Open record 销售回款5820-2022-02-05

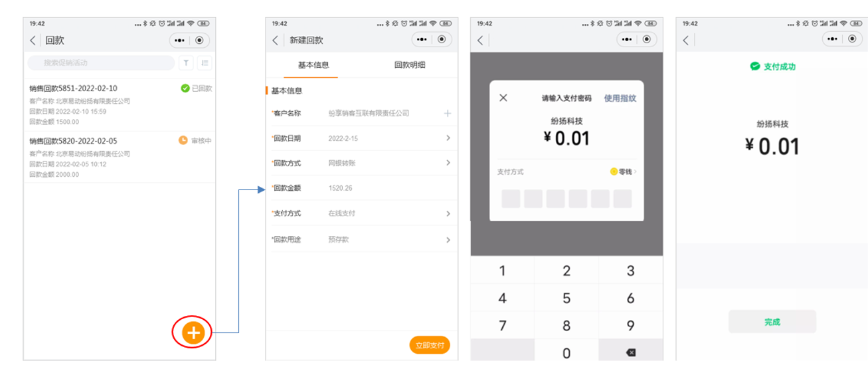[x=120, y=157]
